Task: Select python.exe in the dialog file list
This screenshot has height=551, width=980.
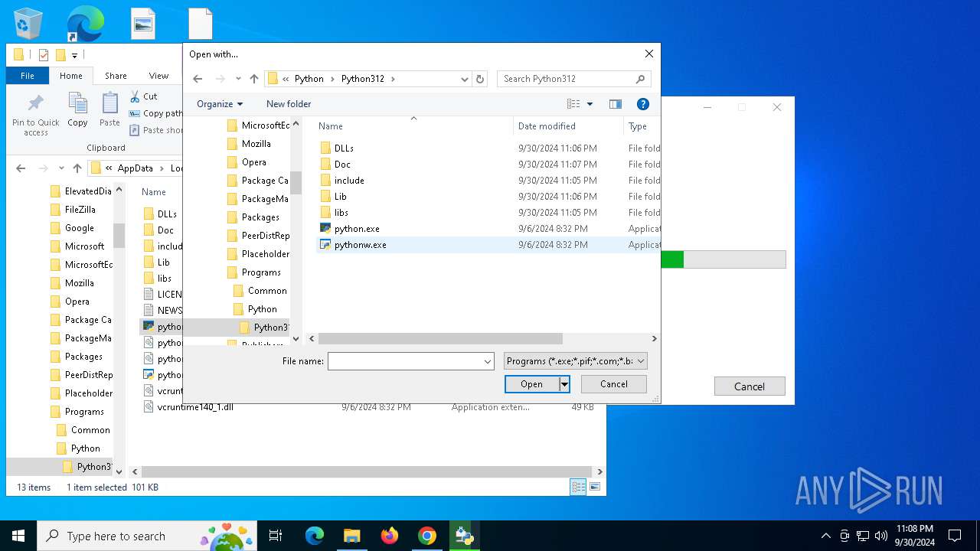Action: (357, 229)
